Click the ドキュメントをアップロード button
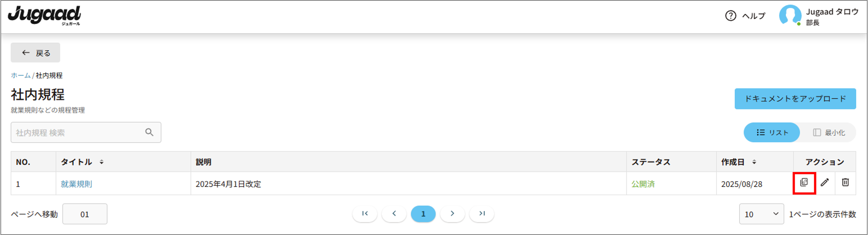This screenshot has height=235, width=868. [795, 99]
